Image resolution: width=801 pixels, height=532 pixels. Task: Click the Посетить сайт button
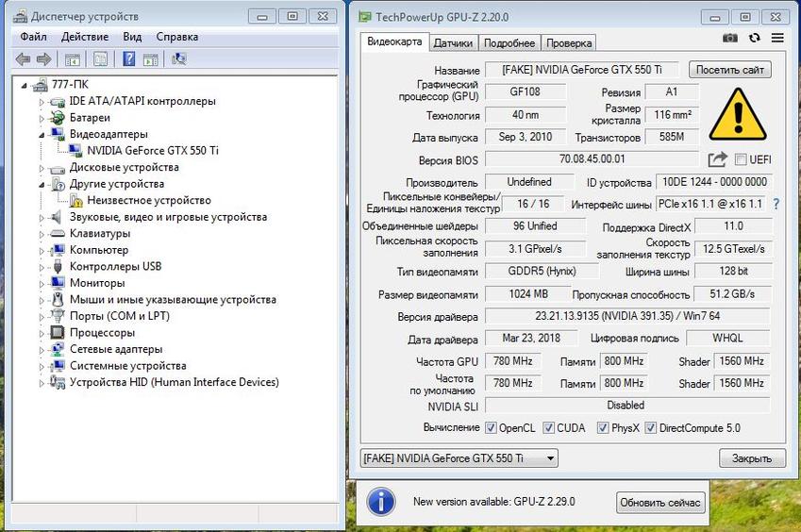click(x=730, y=70)
